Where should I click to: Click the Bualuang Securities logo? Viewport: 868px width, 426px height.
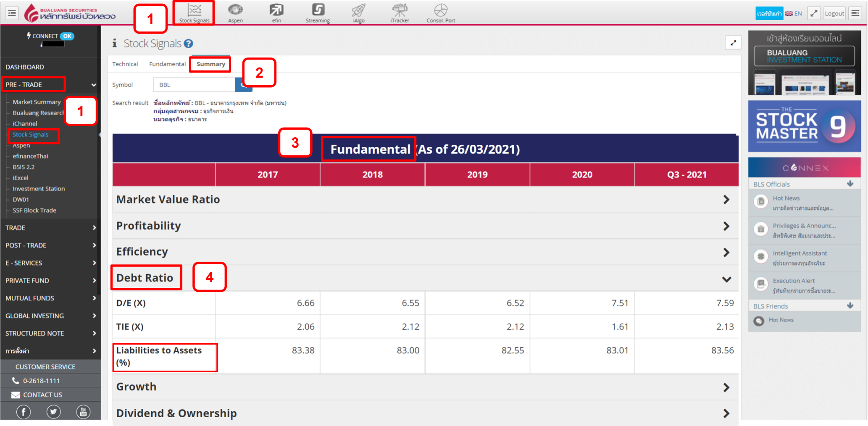tap(70, 13)
